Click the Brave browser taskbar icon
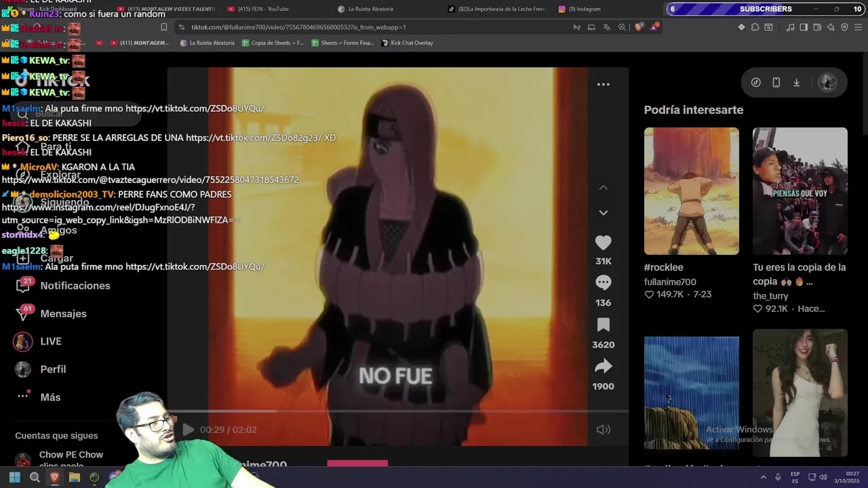868x488 pixels. (x=54, y=477)
